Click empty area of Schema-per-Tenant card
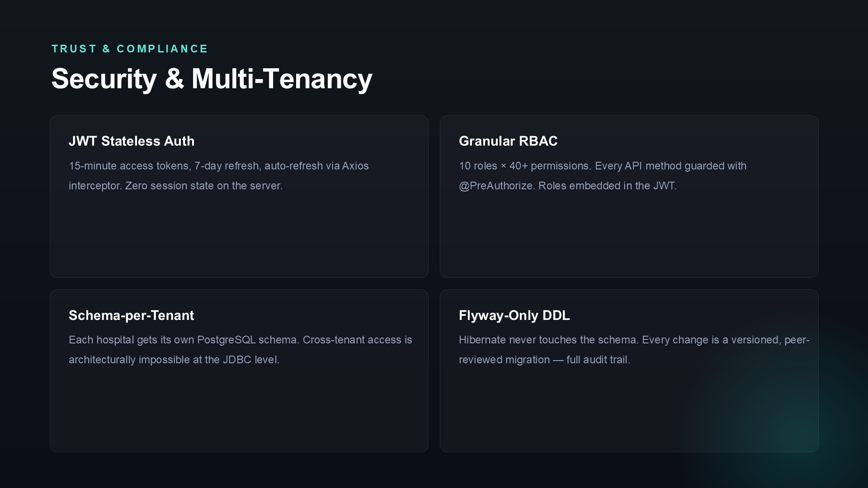The image size is (868, 488). tap(239, 411)
